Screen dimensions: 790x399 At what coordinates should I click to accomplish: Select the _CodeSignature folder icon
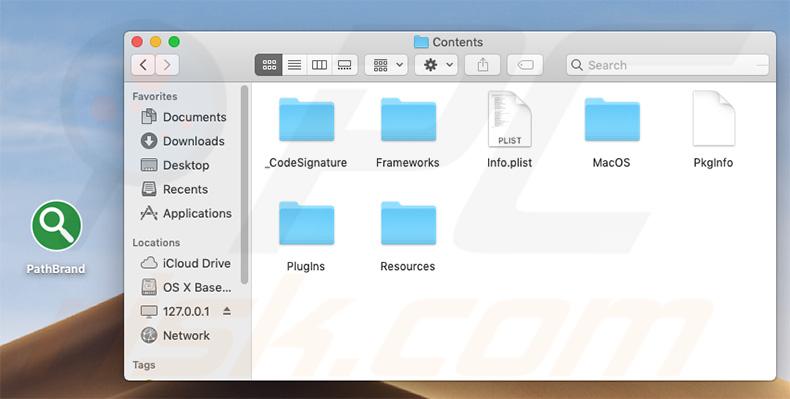click(x=306, y=120)
